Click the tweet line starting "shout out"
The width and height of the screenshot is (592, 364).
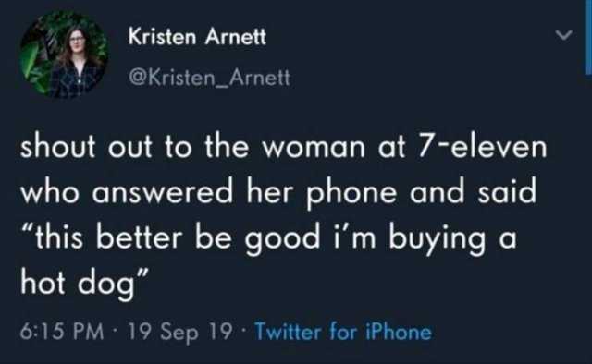point(284,147)
